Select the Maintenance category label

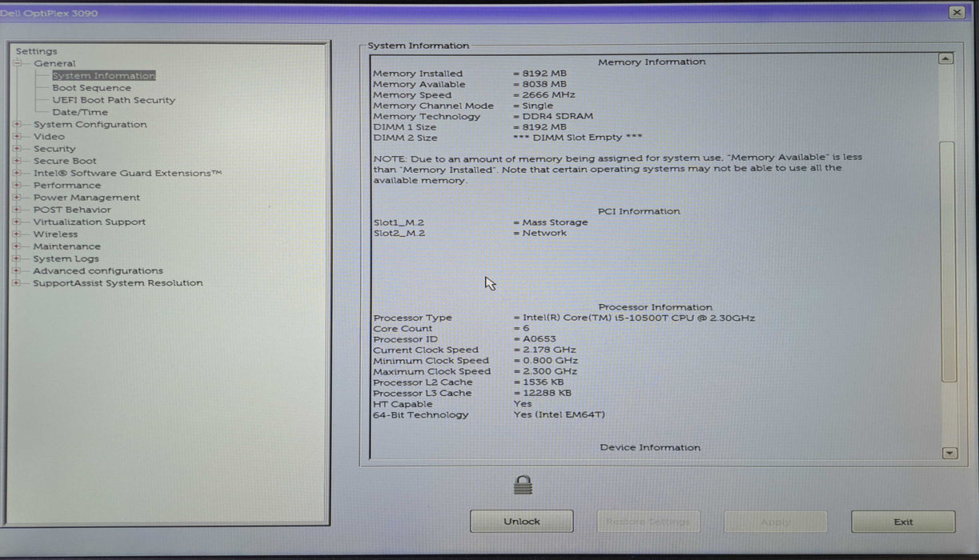[x=66, y=246]
